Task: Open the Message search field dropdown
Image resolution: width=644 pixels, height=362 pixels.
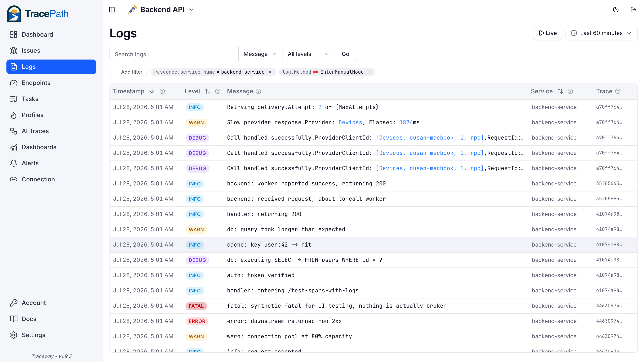Action: [x=260, y=54]
